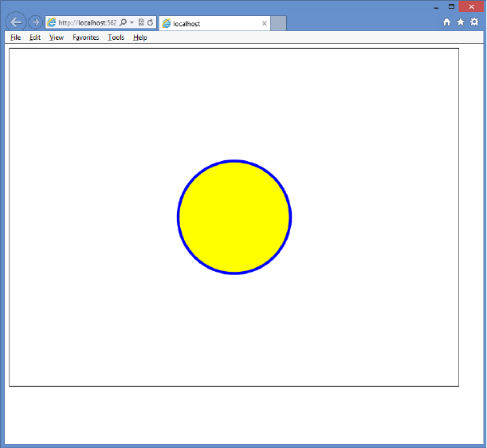Open the Edit menu
Image resolution: width=487 pixels, height=448 pixels.
[x=35, y=37]
